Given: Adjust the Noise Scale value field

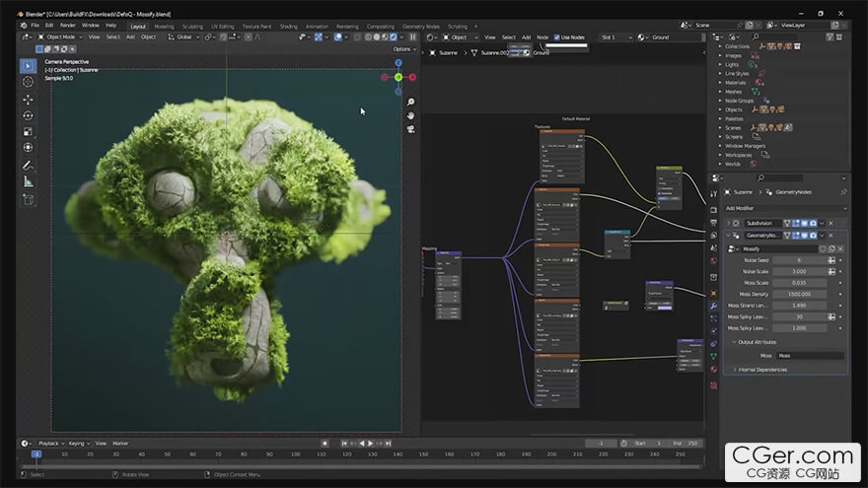Looking at the screenshot, I should [x=799, y=272].
